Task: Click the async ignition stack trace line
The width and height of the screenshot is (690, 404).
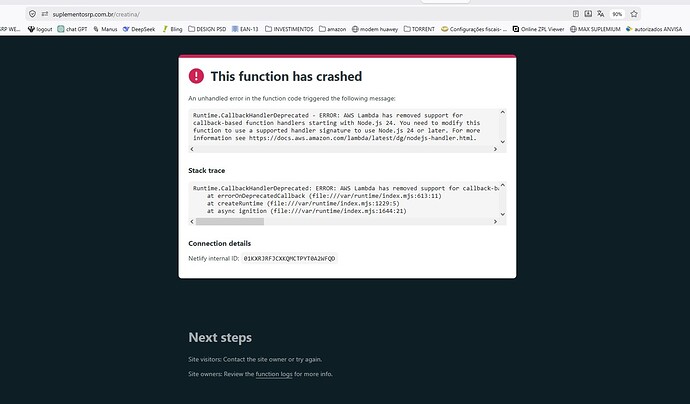Action: tap(307, 211)
